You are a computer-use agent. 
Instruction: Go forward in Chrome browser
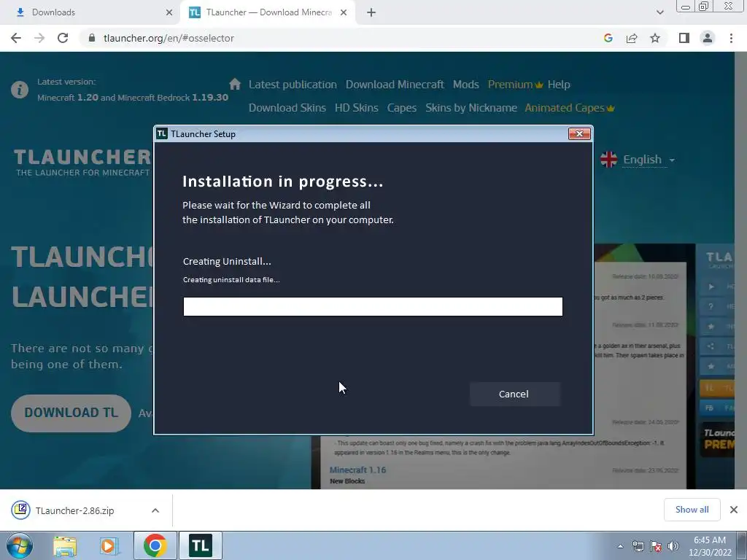point(39,38)
